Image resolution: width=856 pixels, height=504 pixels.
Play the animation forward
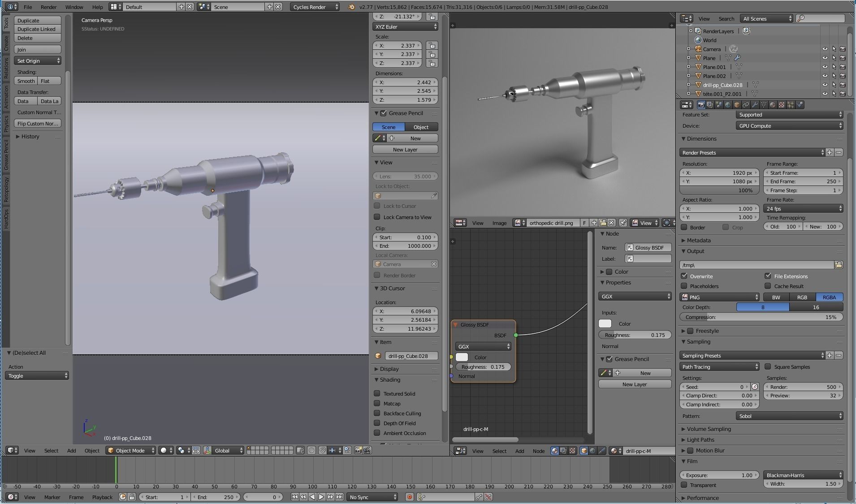tap(321, 497)
